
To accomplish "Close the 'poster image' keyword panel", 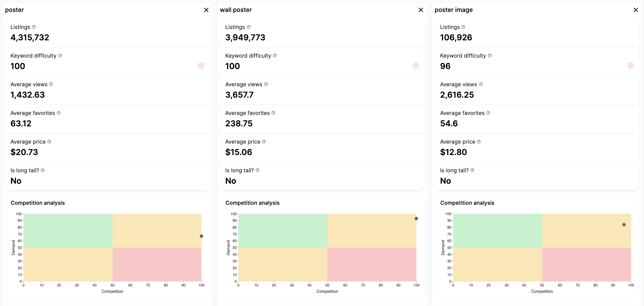I will [636, 10].
